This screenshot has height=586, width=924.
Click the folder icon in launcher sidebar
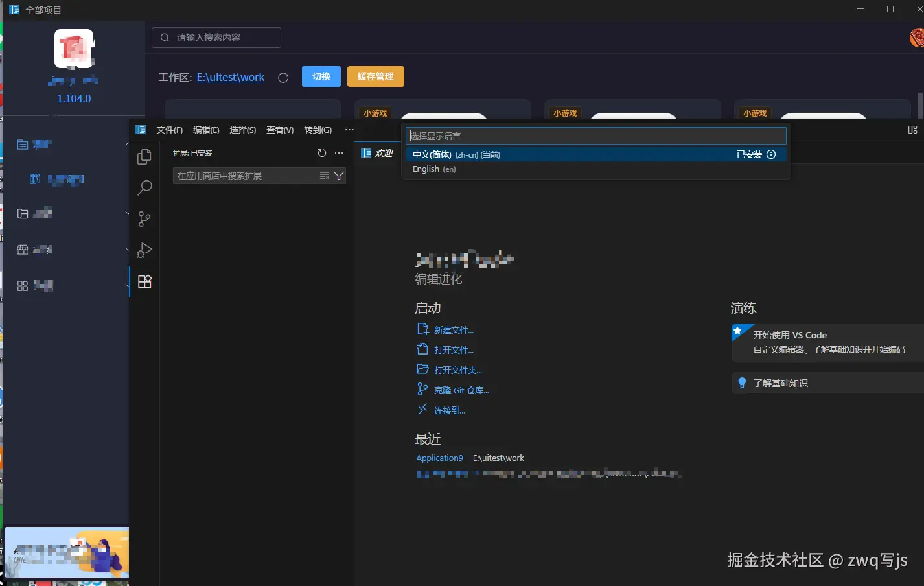click(x=23, y=213)
